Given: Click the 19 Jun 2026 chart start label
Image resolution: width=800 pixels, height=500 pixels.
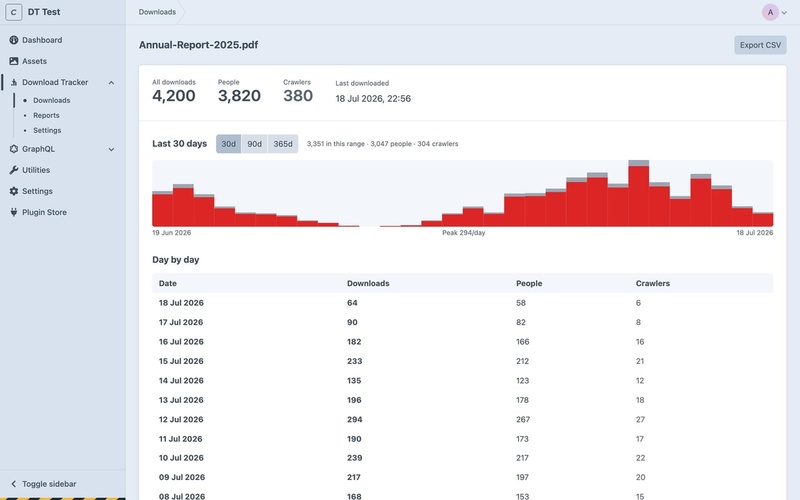Looking at the screenshot, I should (x=171, y=233).
